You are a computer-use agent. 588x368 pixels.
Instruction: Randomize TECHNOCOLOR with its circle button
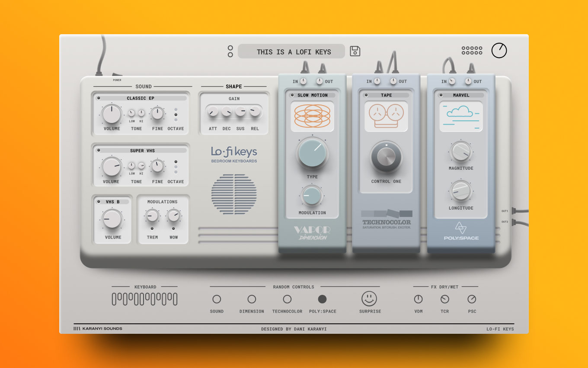click(x=287, y=299)
